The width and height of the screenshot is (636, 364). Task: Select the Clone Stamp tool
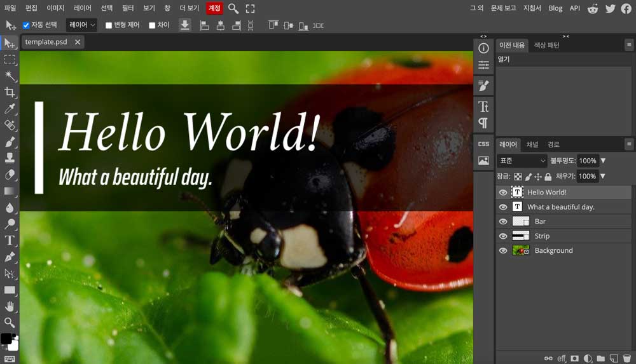coord(10,158)
